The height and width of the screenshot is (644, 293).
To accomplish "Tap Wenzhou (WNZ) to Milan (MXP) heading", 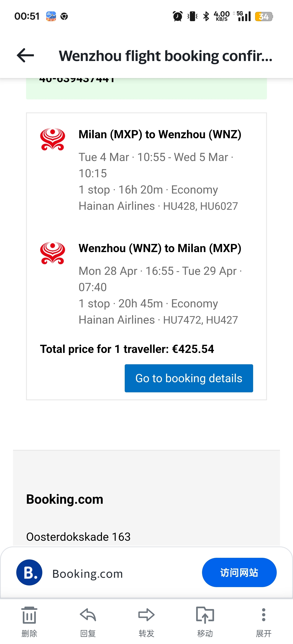I will click(160, 248).
